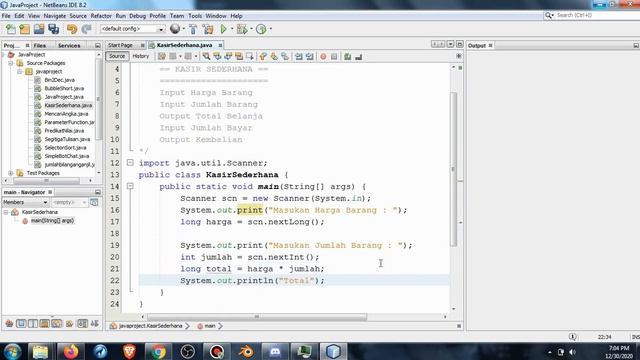
Task: Collapse the main method fold at line 14
Action: pyautogui.click(x=130, y=186)
